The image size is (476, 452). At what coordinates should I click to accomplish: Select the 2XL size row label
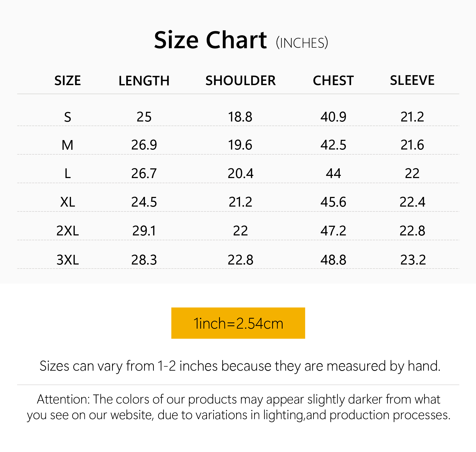click(x=68, y=231)
